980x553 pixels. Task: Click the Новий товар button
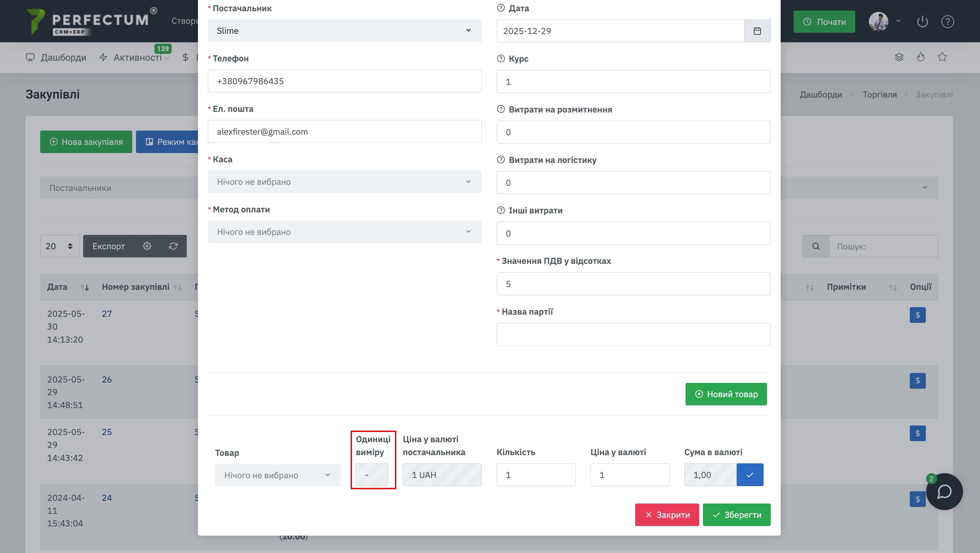click(726, 394)
